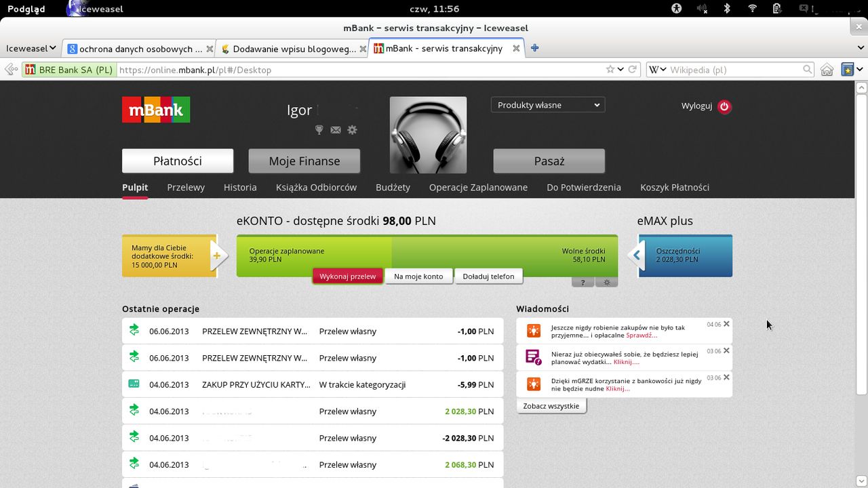
Task: Click the Wykonaj przelew button
Action: pos(348,277)
